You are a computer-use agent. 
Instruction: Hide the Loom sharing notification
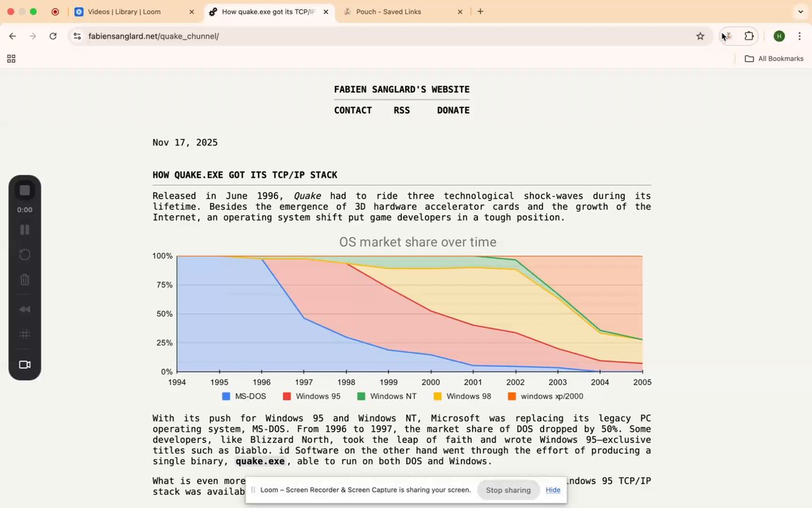point(553,490)
